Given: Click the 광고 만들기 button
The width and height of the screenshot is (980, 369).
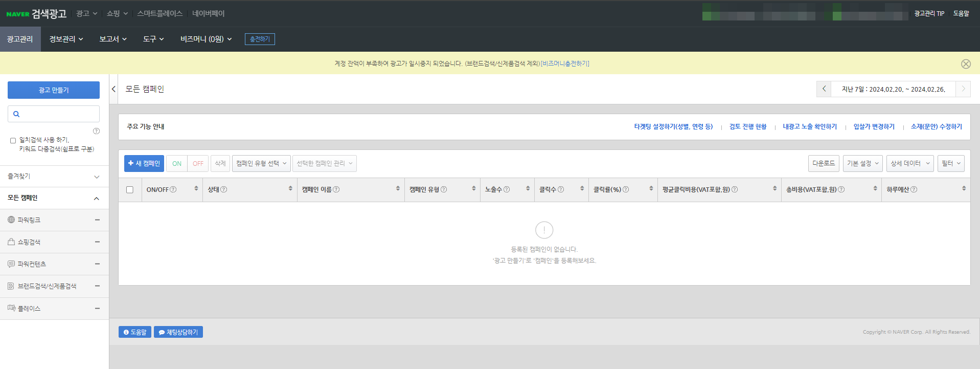Looking at the screenshot, I should click(x=54, y=90).
